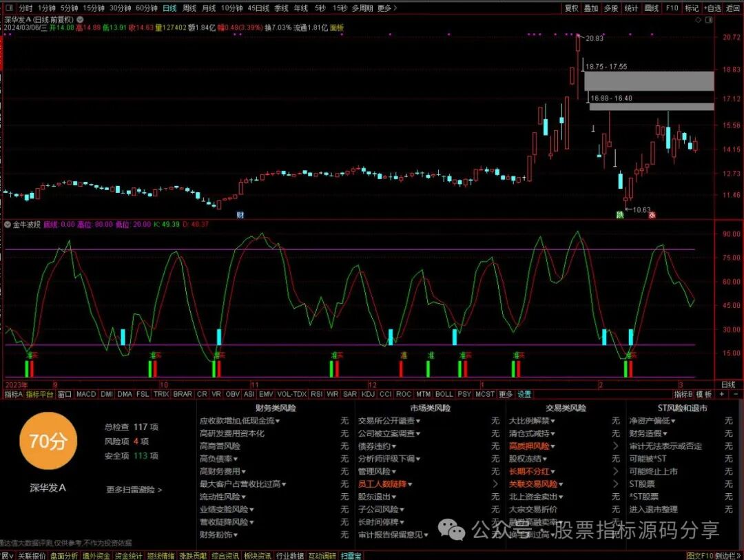Expand 高质押风险 risk item
744x560 pixels.
click(532, 446)
